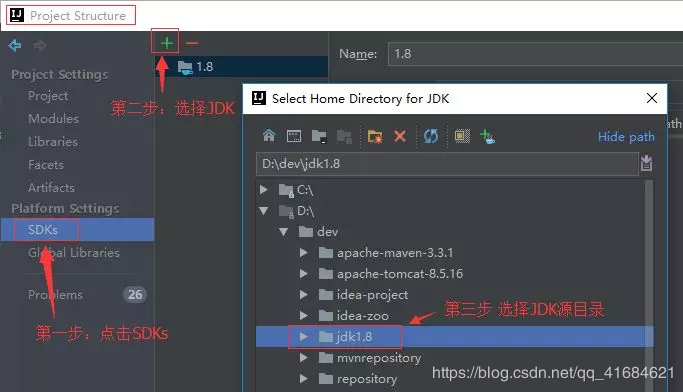Refresh the directory tree with the sync icon

[431, 136]
